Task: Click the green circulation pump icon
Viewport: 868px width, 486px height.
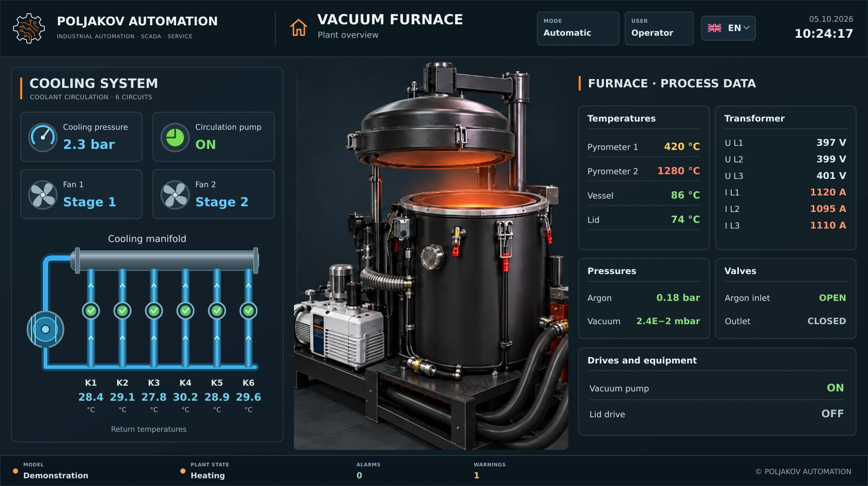Action: pyautogui.click(x=175, y=138)
